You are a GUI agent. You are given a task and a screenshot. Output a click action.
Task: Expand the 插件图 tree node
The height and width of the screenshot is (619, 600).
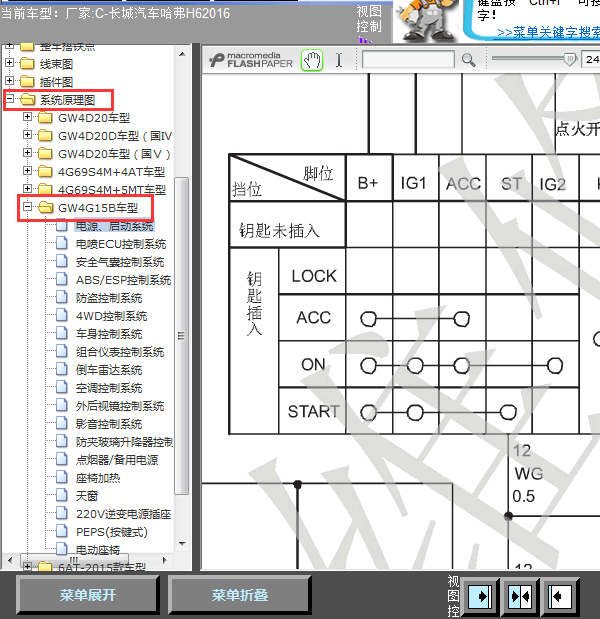(x=9, y=81)
